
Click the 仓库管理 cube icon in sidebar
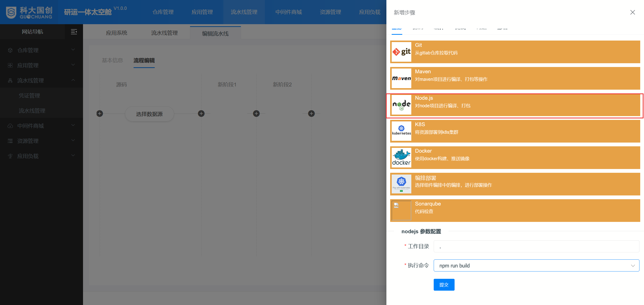click(x=10, y=50)
